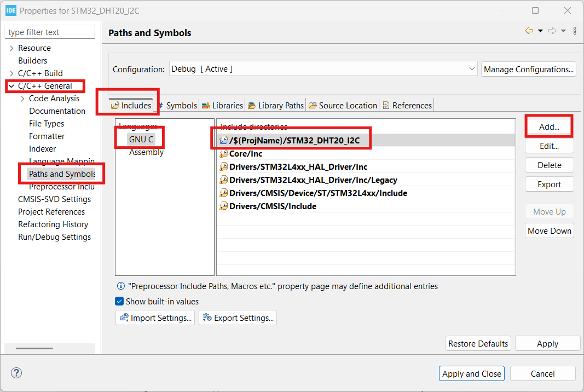Select GNU C in Languages list

pos(141,140)
